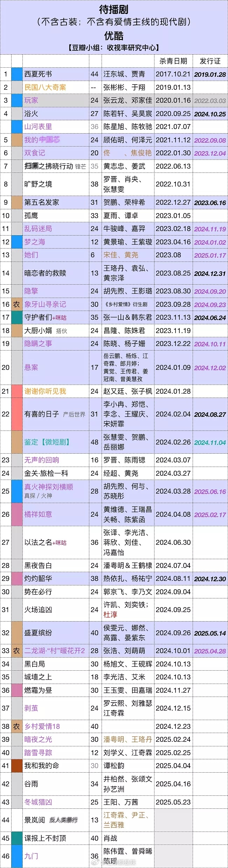Select the 2019.01.28 license date cell
Viewport: 228px width, 868px height.
pos(210,74)
